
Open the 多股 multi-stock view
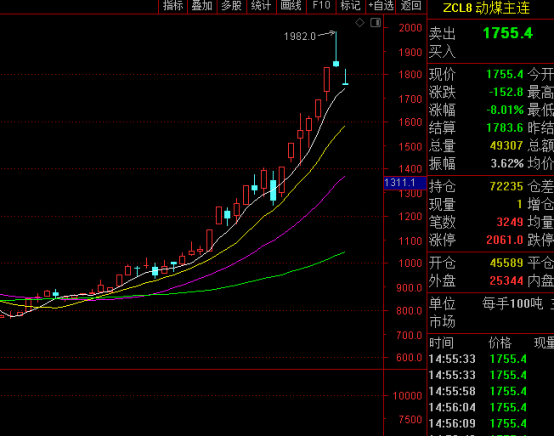231,6
